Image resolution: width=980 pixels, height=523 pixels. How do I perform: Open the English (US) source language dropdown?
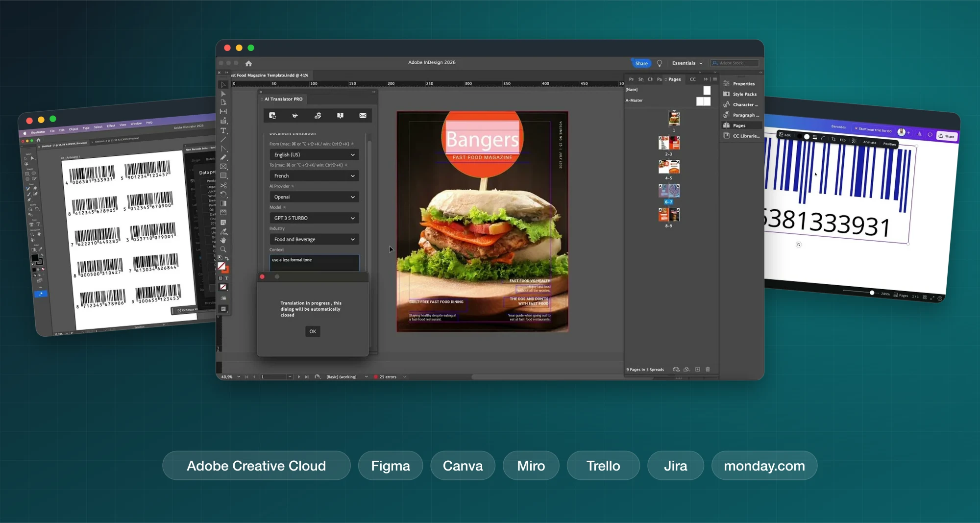click(x=314, y=154)
